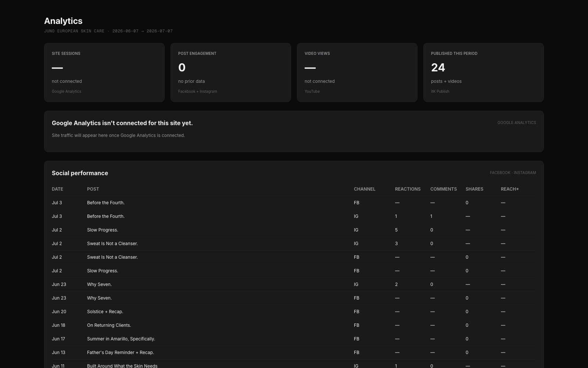Click the published count 24
The image size is (588, 368).
click(x=438, y=67)
